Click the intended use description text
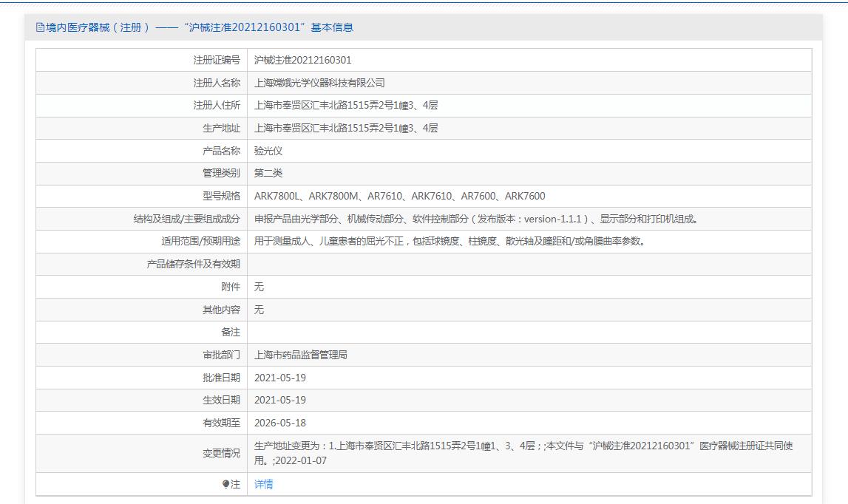The image size is (848, 504). coord(450,241)
